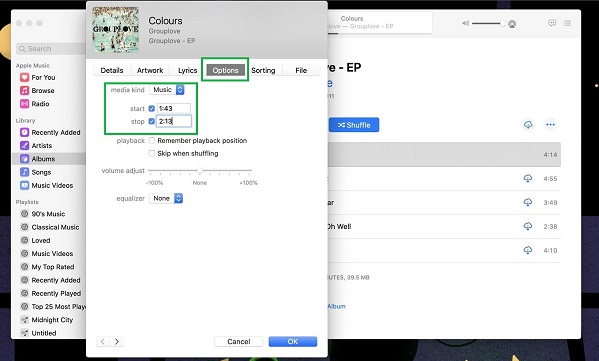Open the For You section icon
Image resolution: width=599 pixels, height=361 pixels.
[x=24, y=78]
